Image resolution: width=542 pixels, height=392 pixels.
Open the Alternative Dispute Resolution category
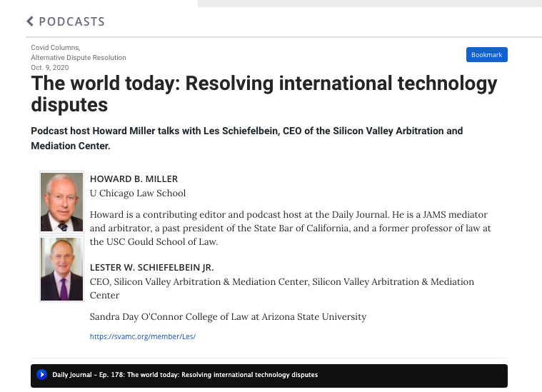click(x=78, y=57)
